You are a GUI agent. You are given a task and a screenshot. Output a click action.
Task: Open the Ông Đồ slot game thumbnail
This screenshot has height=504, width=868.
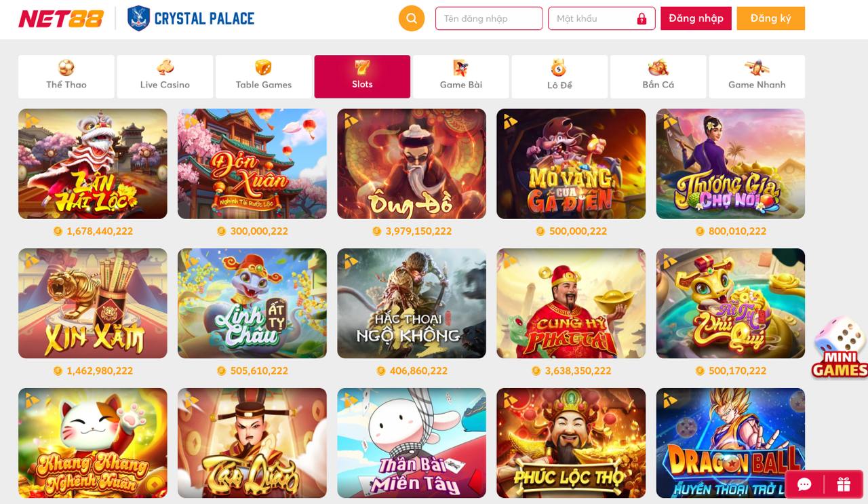(412, 163)
